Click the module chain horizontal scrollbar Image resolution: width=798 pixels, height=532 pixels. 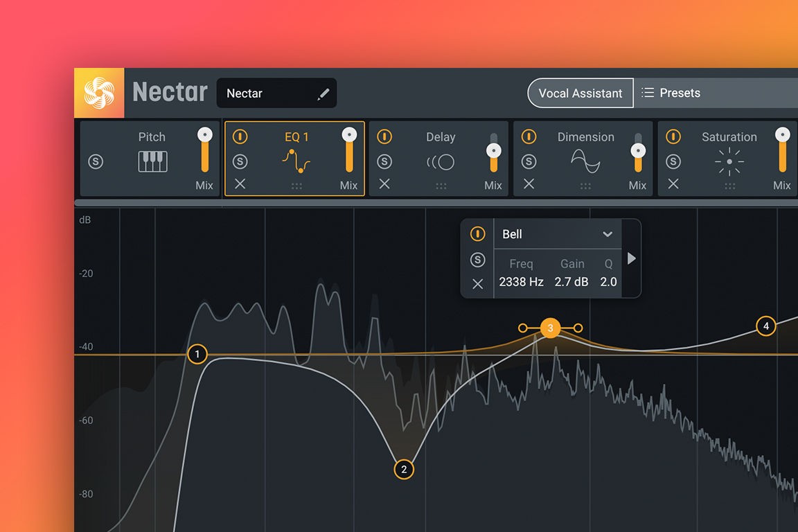point(436,203)
